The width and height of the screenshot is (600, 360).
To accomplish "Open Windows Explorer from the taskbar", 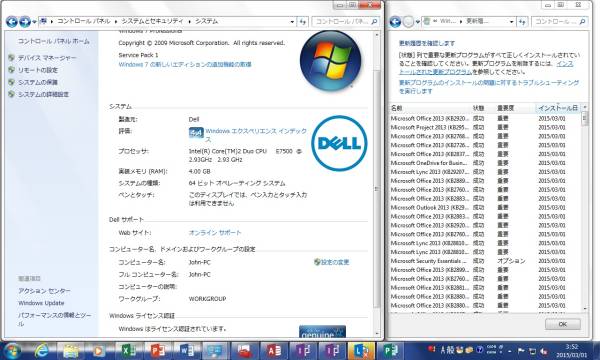I will tap(71, 350).
